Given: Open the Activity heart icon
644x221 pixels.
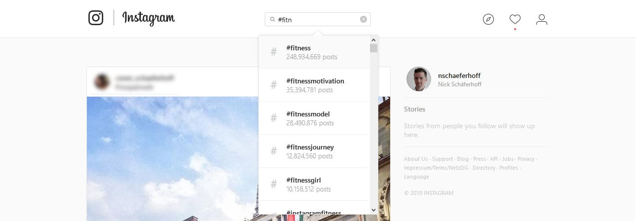Looking at the screenshot, I should [515, 19].
